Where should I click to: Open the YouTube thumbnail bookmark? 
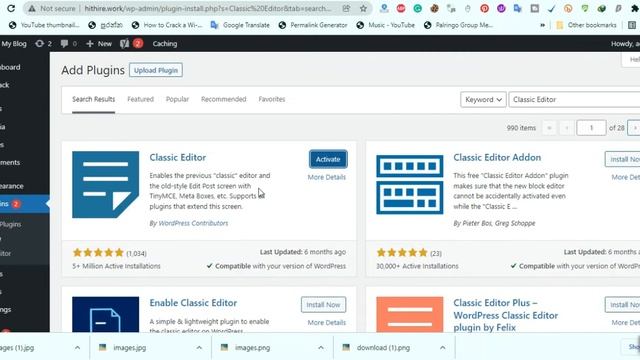pos(44,25)
